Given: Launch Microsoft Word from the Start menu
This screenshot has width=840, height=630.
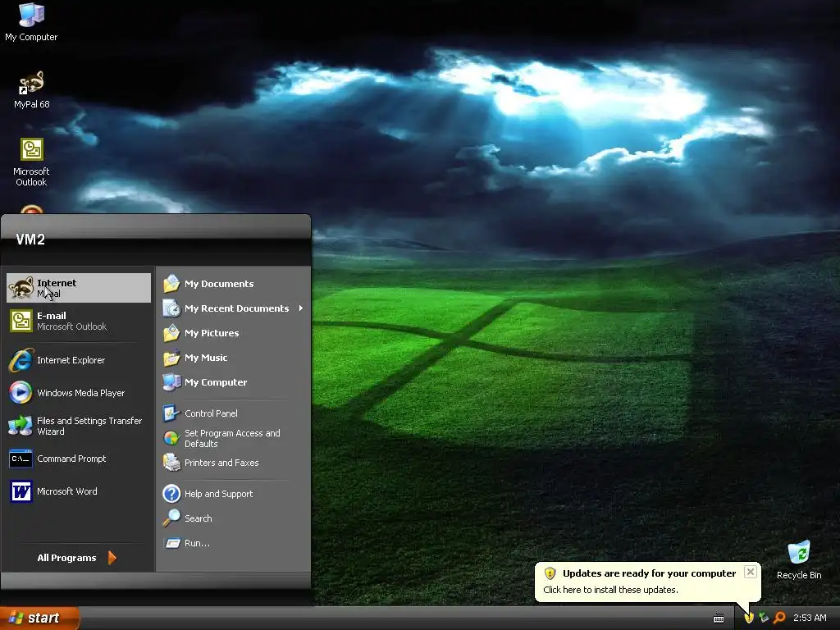Looking at the screenshot, I should 79,491.
